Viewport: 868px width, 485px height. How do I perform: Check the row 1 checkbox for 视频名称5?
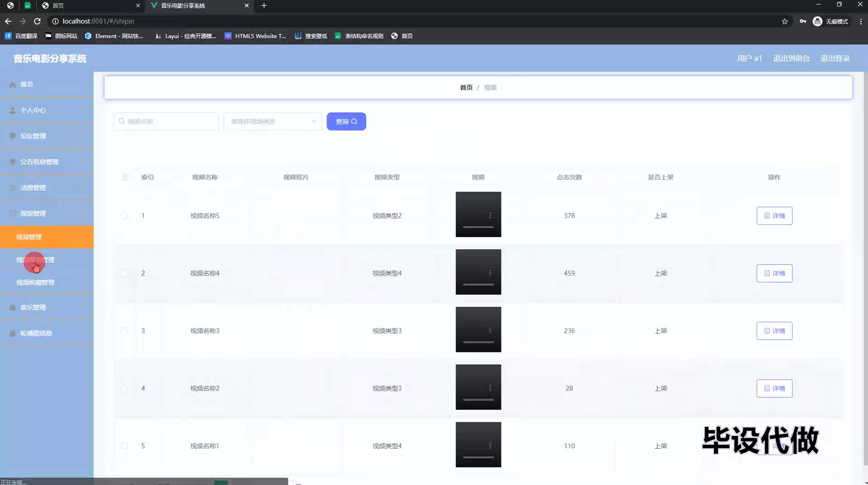coord(124,216)
